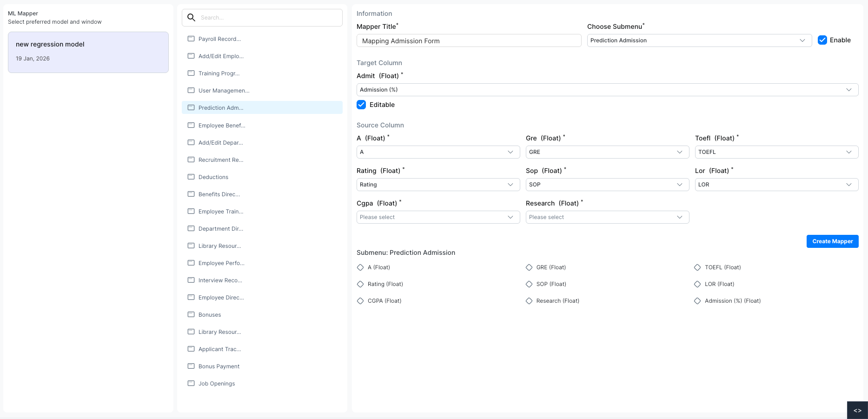Click the window icon beside Deductions
This screenshot has height=419, width=868.
[191, 177]
